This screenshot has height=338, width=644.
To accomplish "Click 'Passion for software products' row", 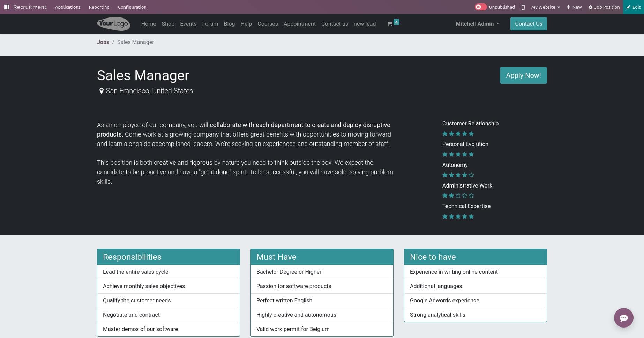I will click(x=322, y=286).
